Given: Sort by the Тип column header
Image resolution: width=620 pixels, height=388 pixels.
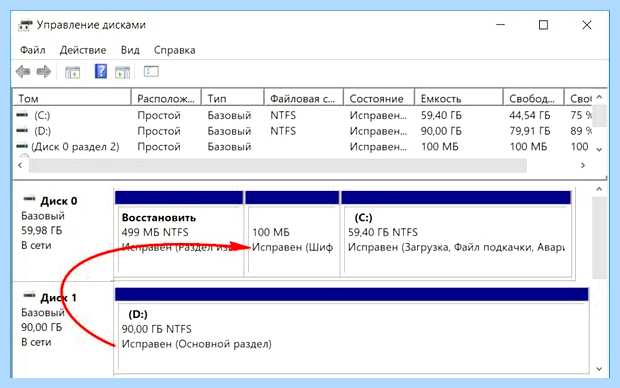Looking at the screenshot, I should [232, 98].
